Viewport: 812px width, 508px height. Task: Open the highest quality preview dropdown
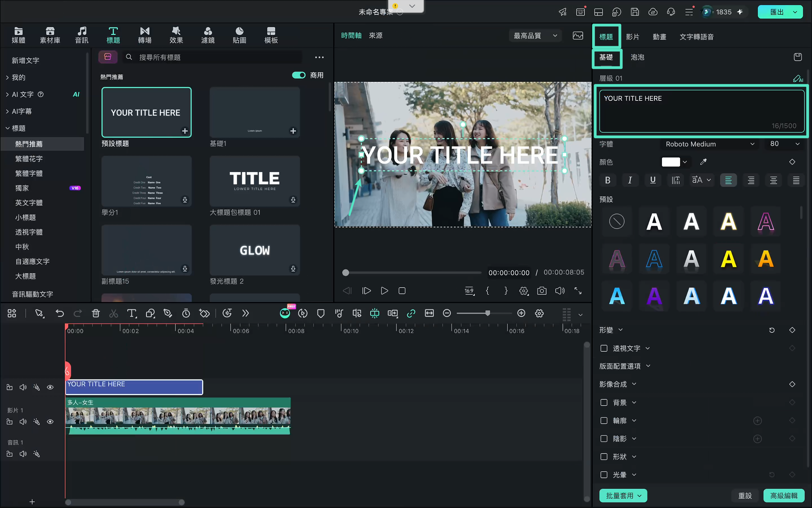535,36
